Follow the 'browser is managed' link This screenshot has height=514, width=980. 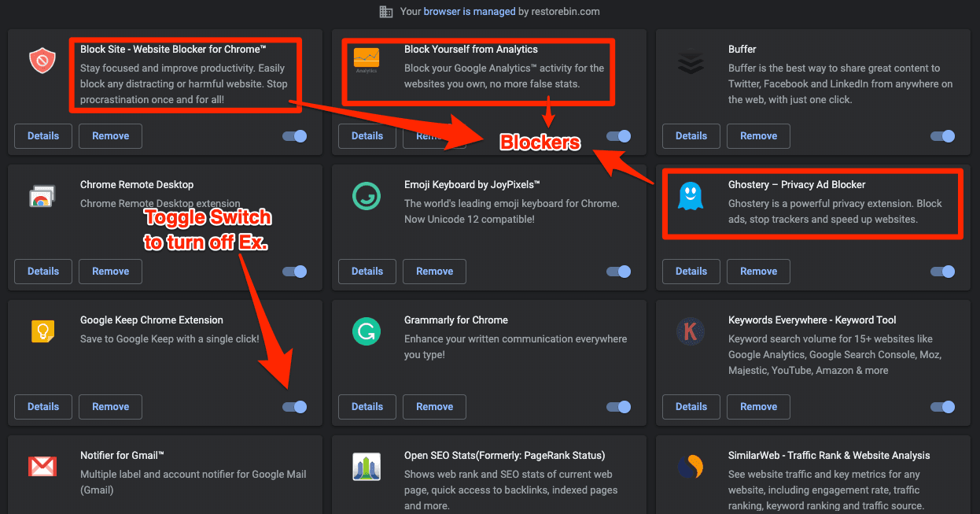470,11
